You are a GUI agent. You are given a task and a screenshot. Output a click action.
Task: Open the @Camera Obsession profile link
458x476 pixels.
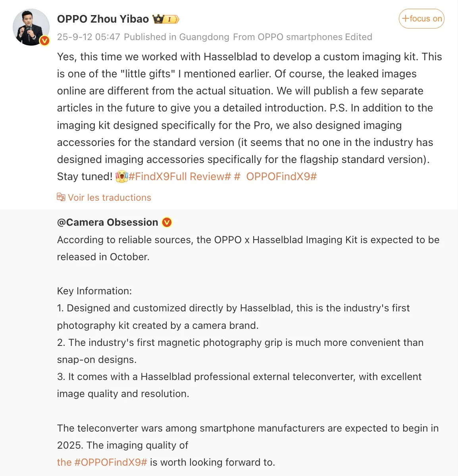[x=108, y=223]
